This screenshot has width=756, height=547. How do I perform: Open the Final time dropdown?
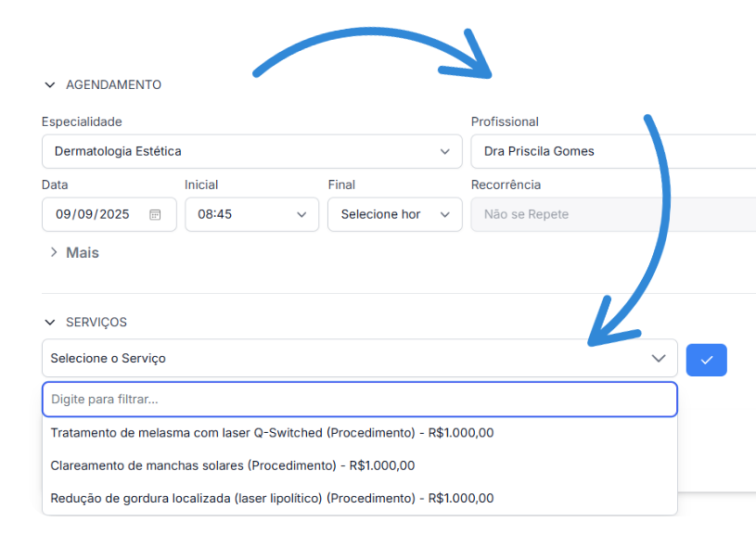coord(385,214)
